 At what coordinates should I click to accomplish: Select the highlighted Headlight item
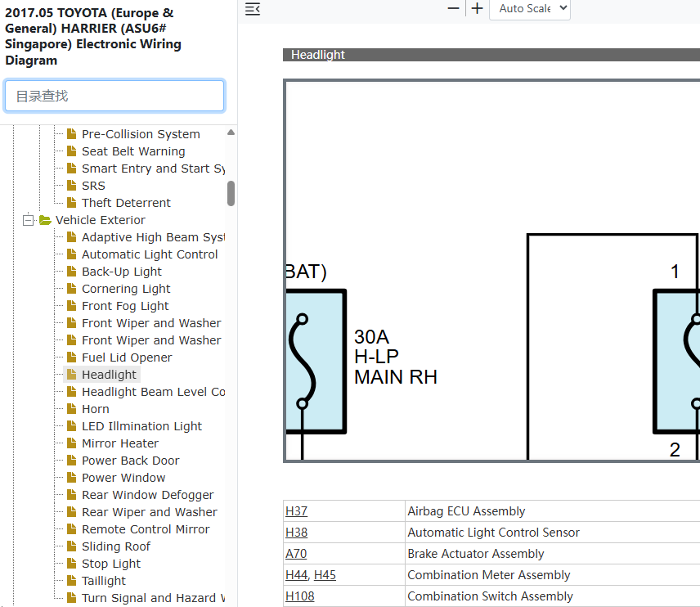click(109, 375)
